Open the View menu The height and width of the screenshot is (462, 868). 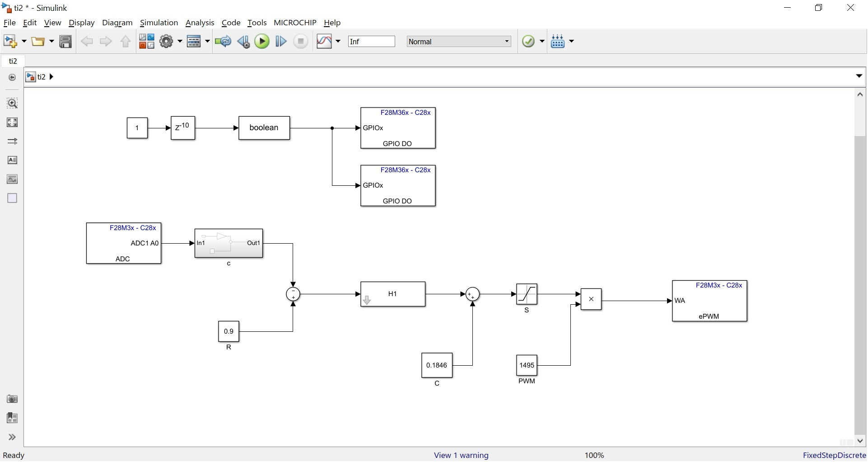(x=52, y=23)
